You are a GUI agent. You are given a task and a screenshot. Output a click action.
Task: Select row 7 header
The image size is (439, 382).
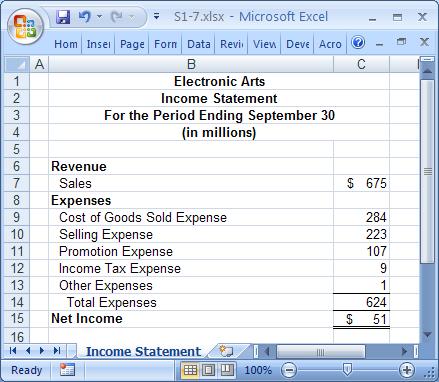tap(17, 183)
